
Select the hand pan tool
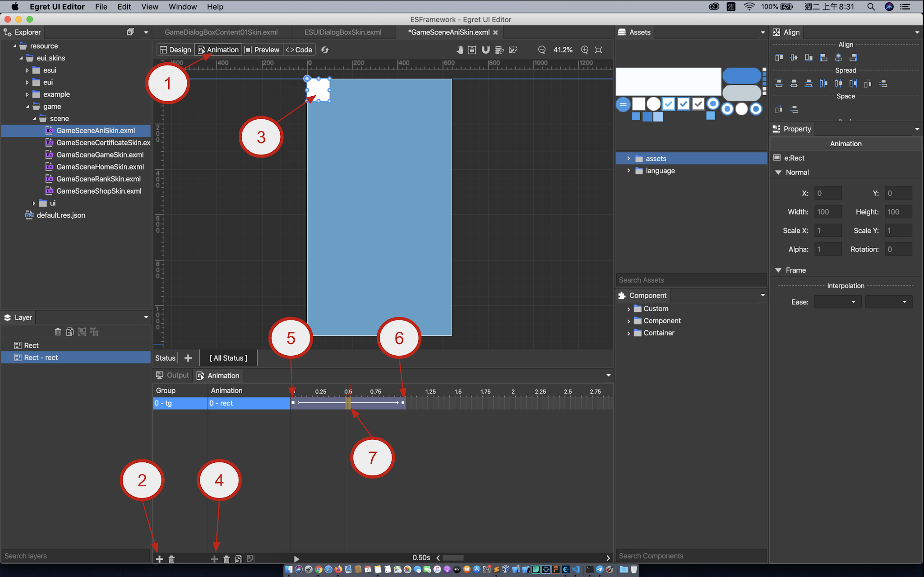click(460, 50)
